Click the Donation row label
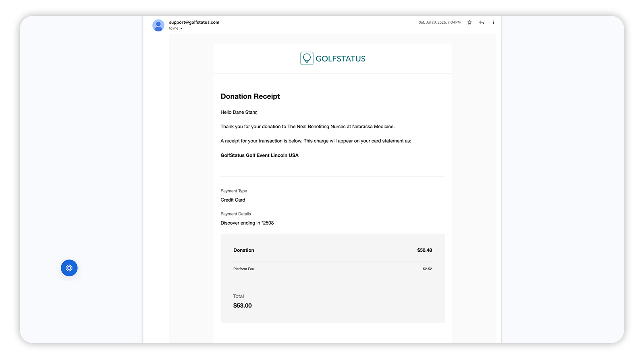644x359 pixels. point(244,250)
